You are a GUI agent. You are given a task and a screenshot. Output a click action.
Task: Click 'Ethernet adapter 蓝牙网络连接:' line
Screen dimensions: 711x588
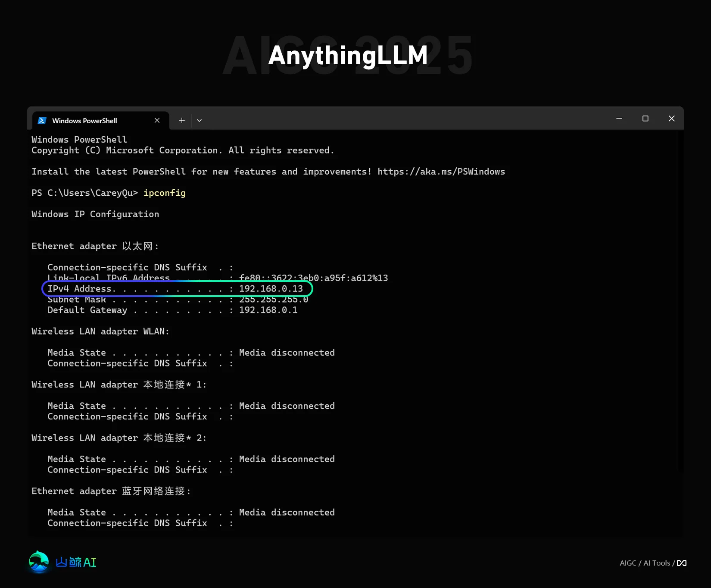point(111,491)
